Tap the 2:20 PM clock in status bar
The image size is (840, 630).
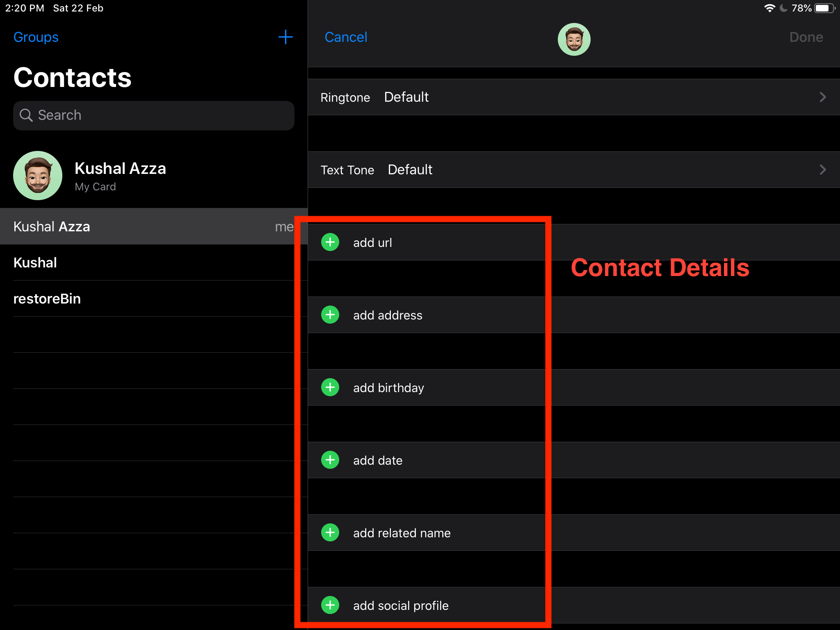25,8
